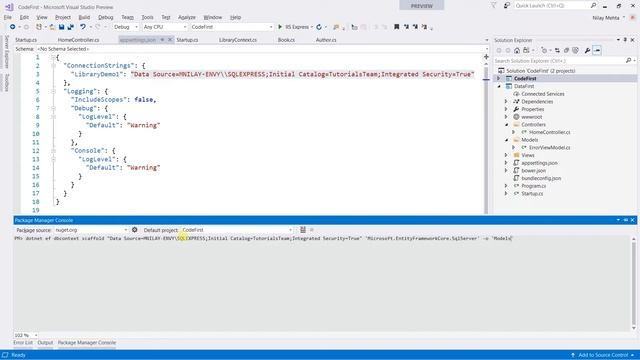Close the appsettings.json tab

click(170, 40)
